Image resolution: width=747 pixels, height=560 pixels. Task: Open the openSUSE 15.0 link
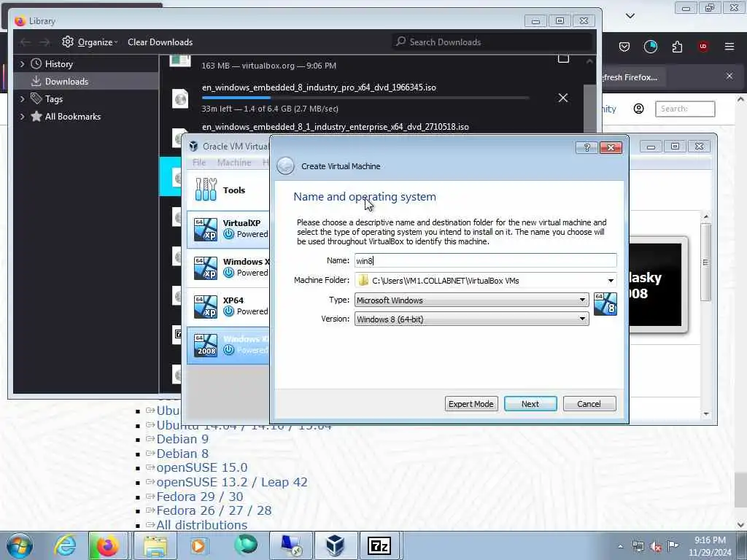(x=202, y=467)
